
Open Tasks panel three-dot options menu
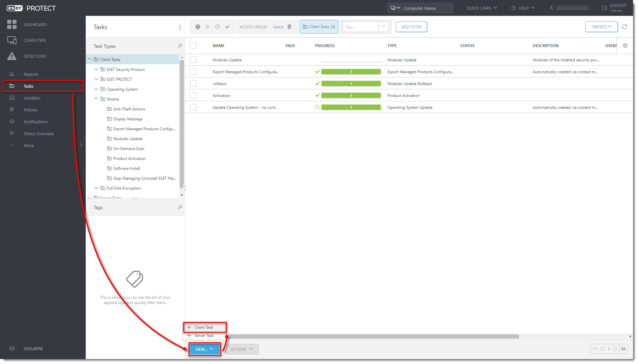[180, 27]
